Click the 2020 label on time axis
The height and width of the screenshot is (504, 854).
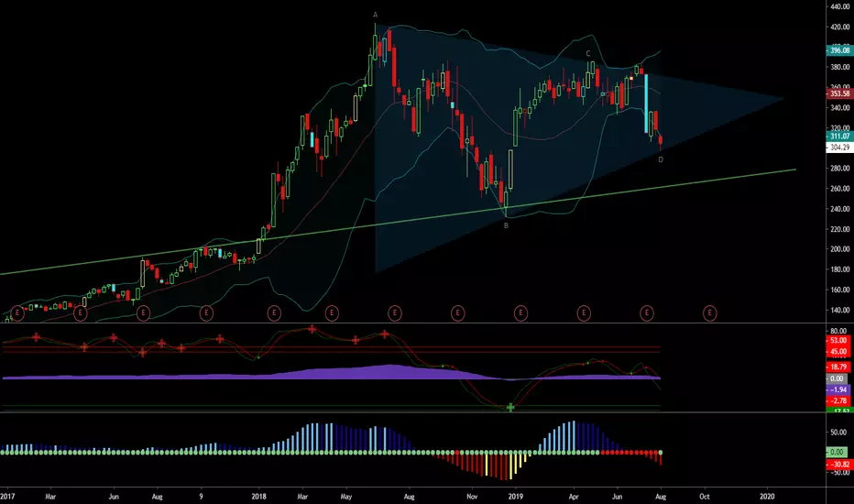click(767, 497)
